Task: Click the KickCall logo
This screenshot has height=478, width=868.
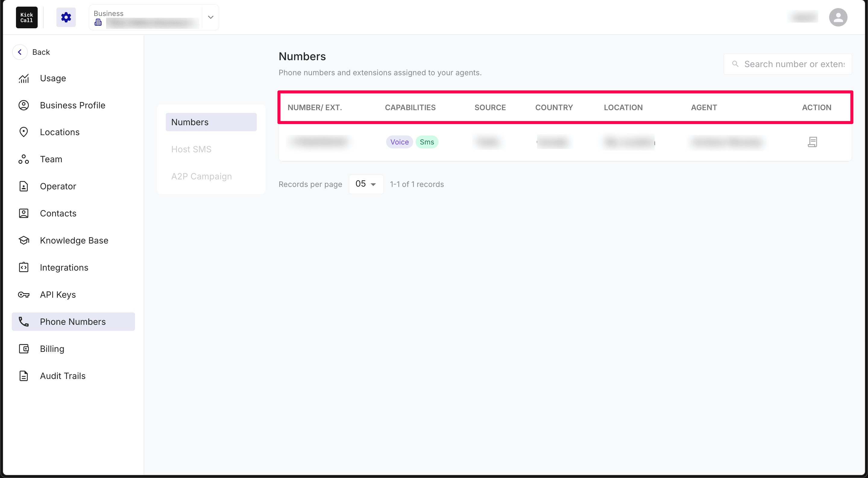Action: click(x=27, y=17)
